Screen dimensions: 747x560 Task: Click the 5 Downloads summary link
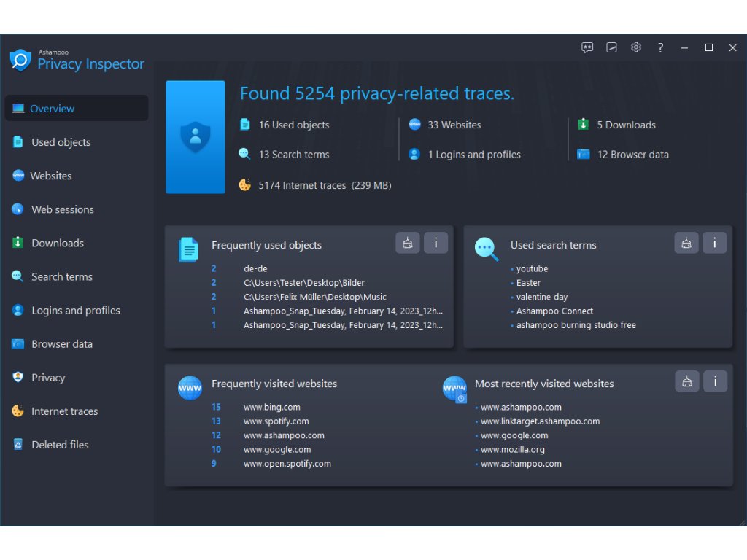625,125
